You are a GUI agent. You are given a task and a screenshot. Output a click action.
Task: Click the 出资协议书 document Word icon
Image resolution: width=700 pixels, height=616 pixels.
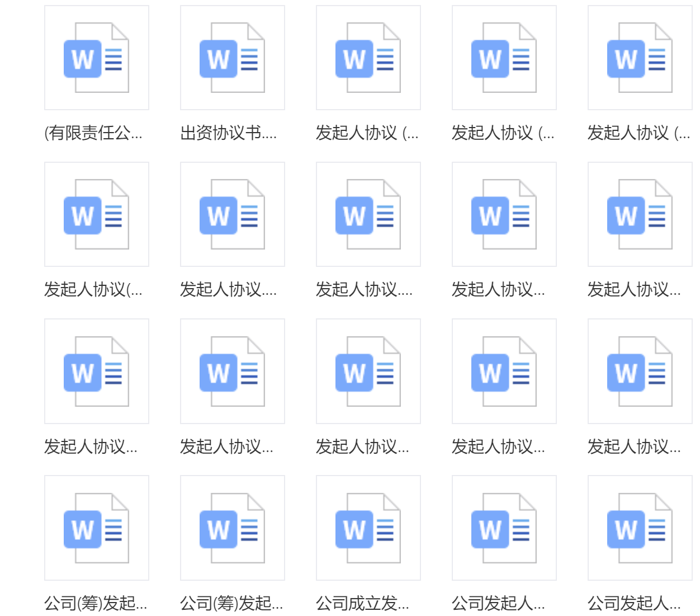[x=232, y=58]
